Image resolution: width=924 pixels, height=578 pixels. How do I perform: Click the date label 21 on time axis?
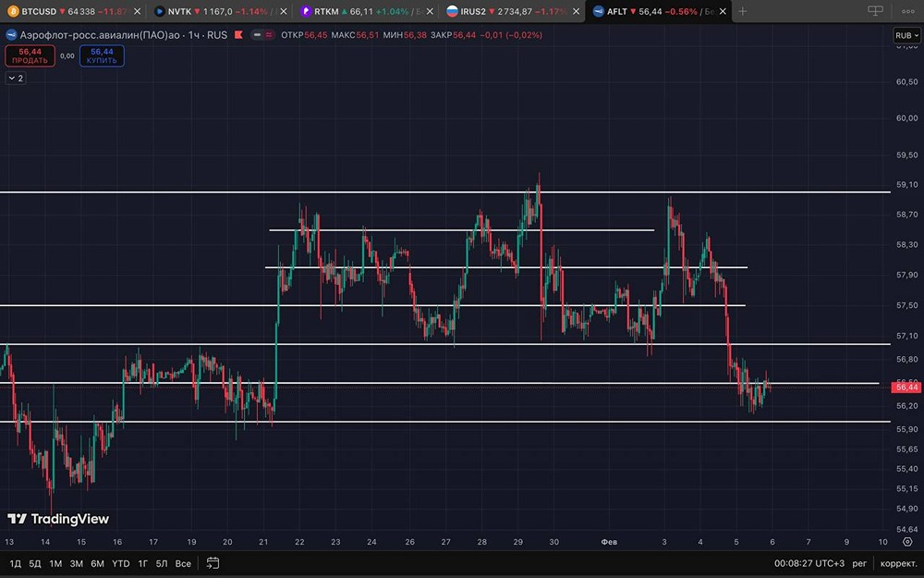pyautogui.click(x=263, y=541)
